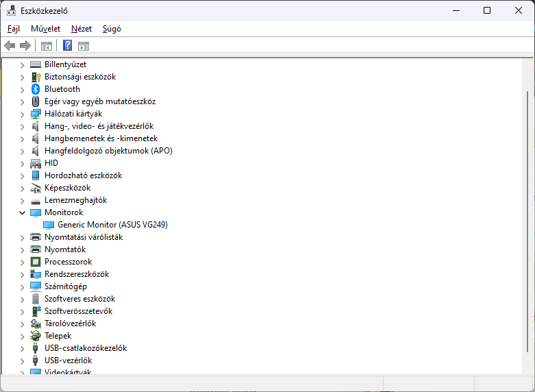The image size is (535, 392).
Task: Click the Hordozható eszközök icon
Action: pos(36,175)
